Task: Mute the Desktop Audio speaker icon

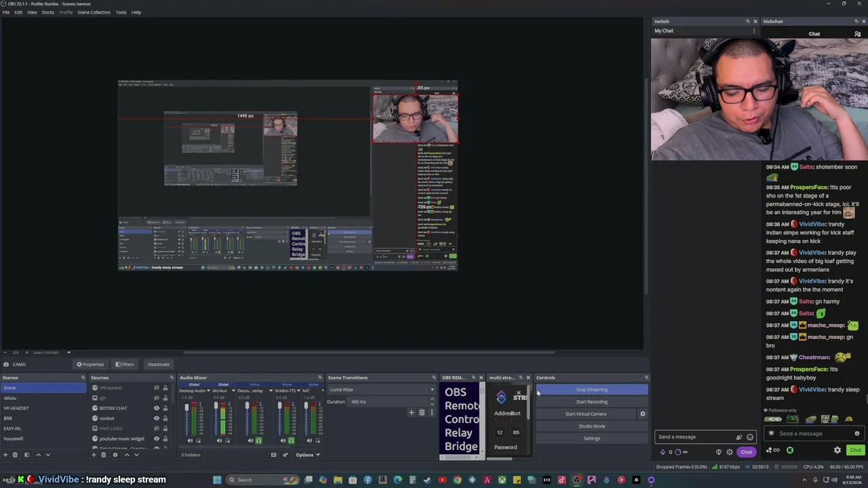Action: [190, 441]
